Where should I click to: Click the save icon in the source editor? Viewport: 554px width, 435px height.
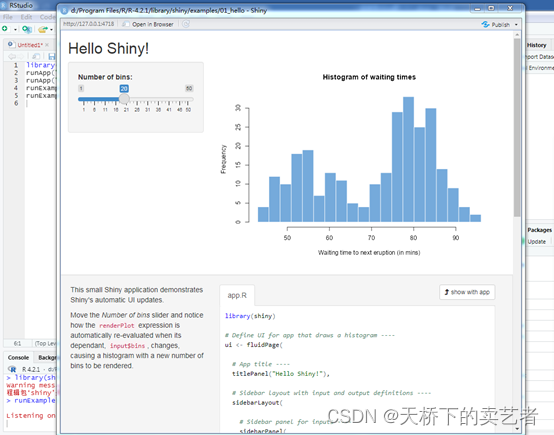tap(52, 56)
